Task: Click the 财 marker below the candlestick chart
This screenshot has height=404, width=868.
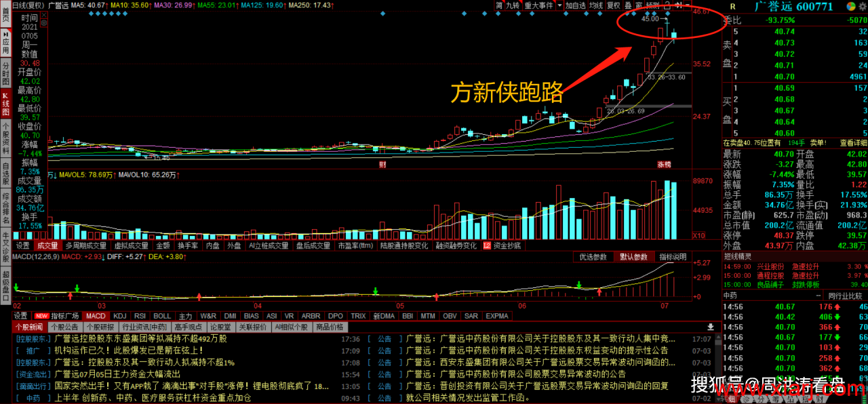Action: [382, 165]
